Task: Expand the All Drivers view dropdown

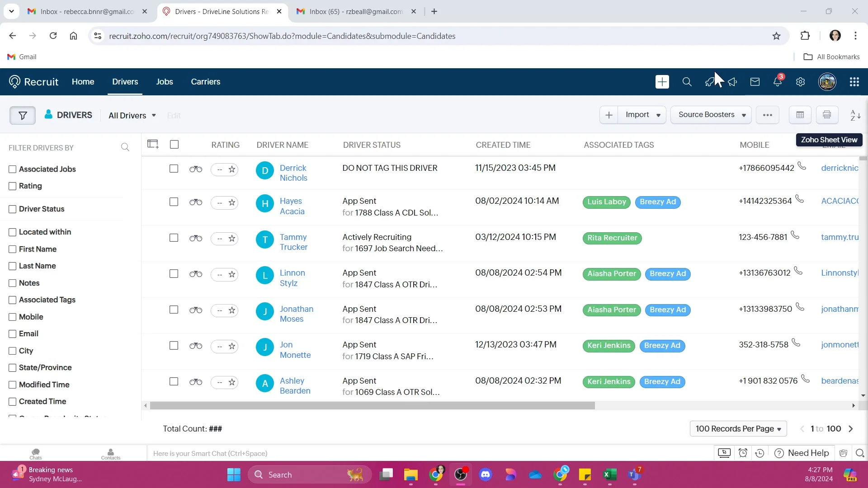Action: (132, 116)
